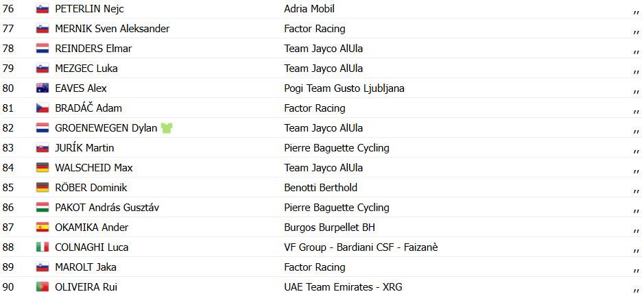Click the German flag beside WALSCHEID Max
Screen dimensions: 644x294
(43, 167)
